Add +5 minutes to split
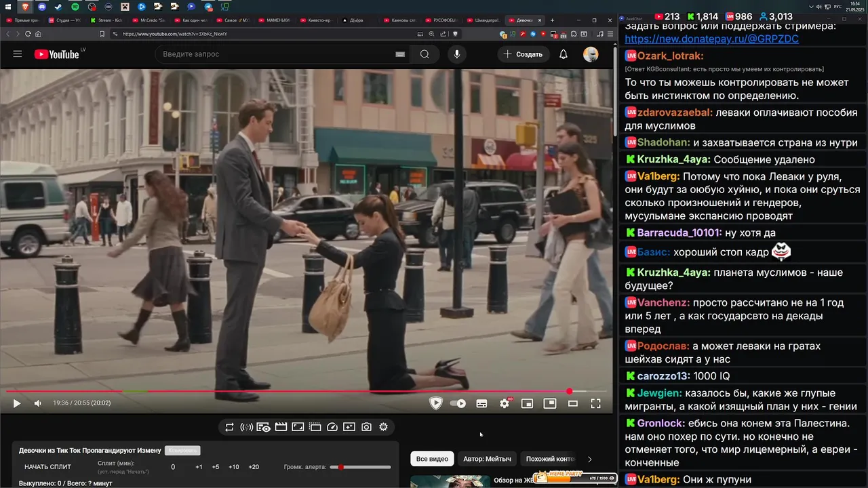The image size is (868, 488). 216,467
